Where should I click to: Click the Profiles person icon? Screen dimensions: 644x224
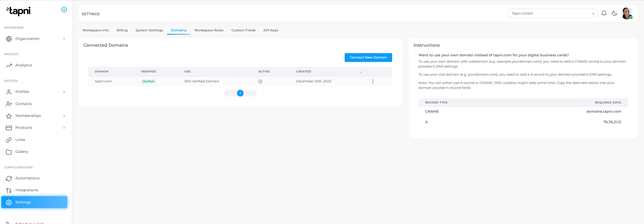[x=9, y=92]
